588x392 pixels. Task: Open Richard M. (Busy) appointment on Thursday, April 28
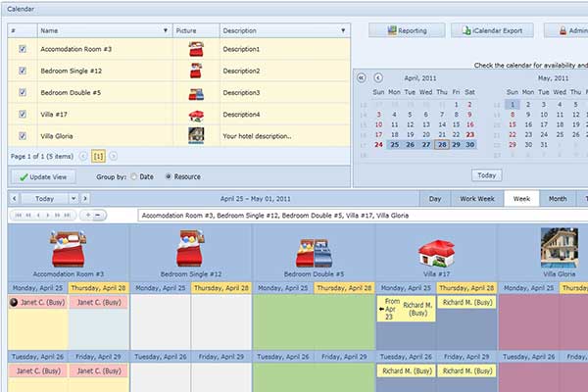466,303
